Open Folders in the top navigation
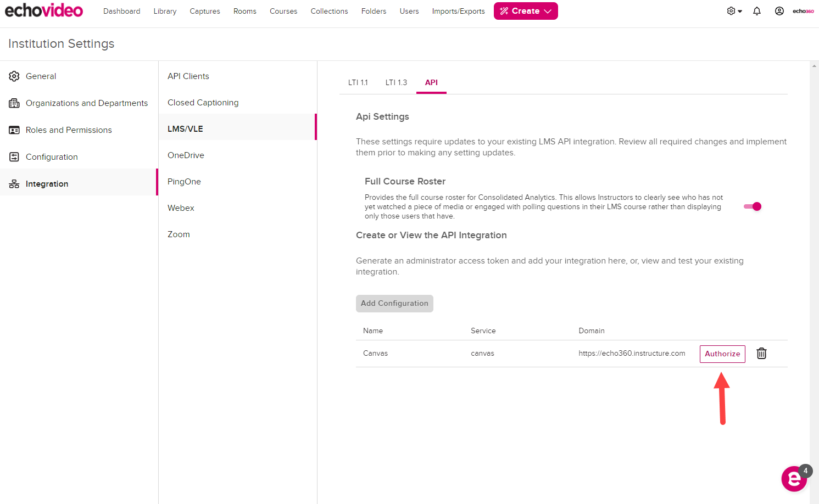The height and width of the screenshot is (504, 819). [374, 11]
